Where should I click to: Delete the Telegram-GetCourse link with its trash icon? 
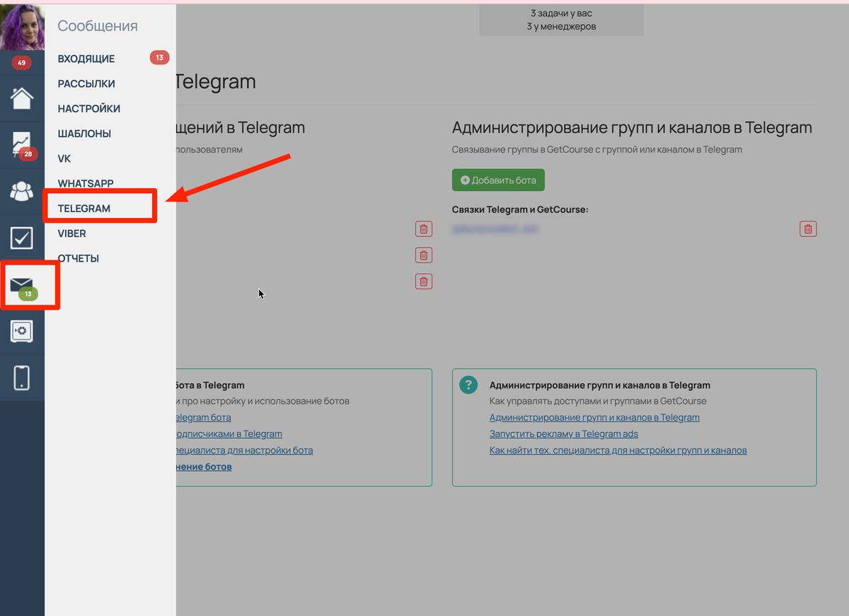point(808,228)
